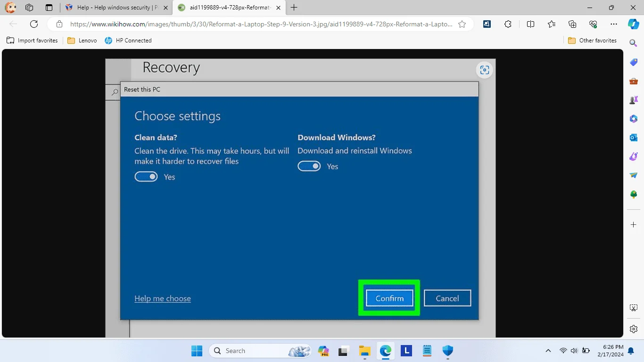
Task: Open the Copilot icon
Action: [x=634, y=24]
